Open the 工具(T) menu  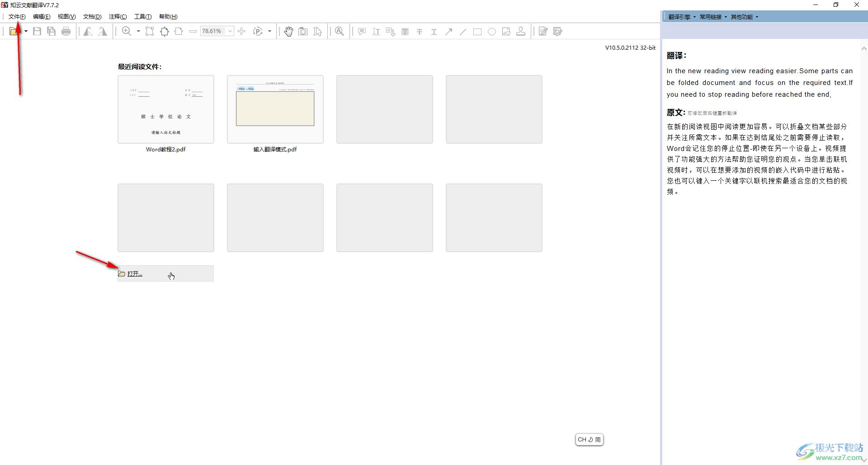[143, 17]
